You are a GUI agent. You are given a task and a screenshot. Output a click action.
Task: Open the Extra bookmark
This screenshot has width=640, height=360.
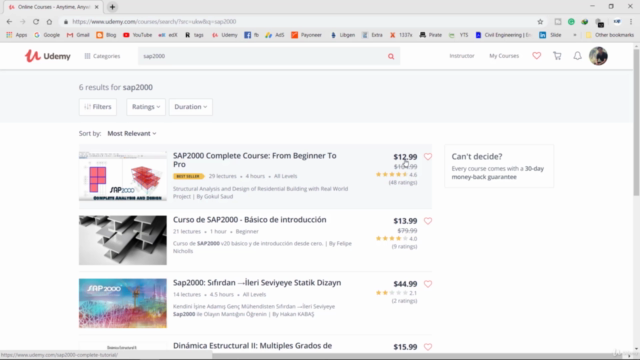coord(372,35)
